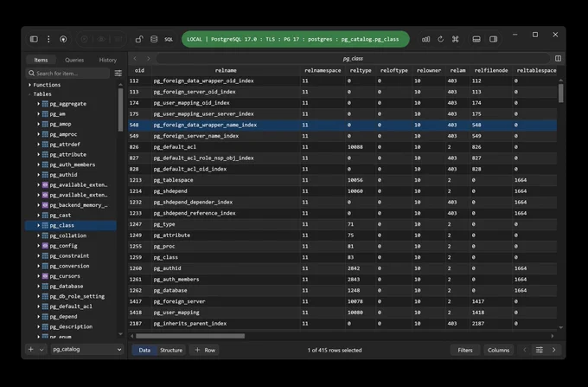Click the lock safe mode icon
The image size is (588, 387).
tap(139, 39)
